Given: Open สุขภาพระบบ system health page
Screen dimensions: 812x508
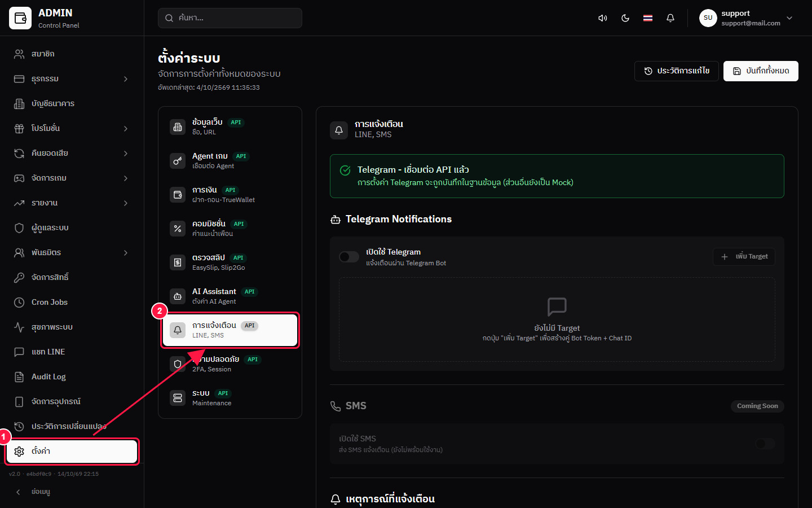Looking at the screenshot, I should tap(72, 327).
